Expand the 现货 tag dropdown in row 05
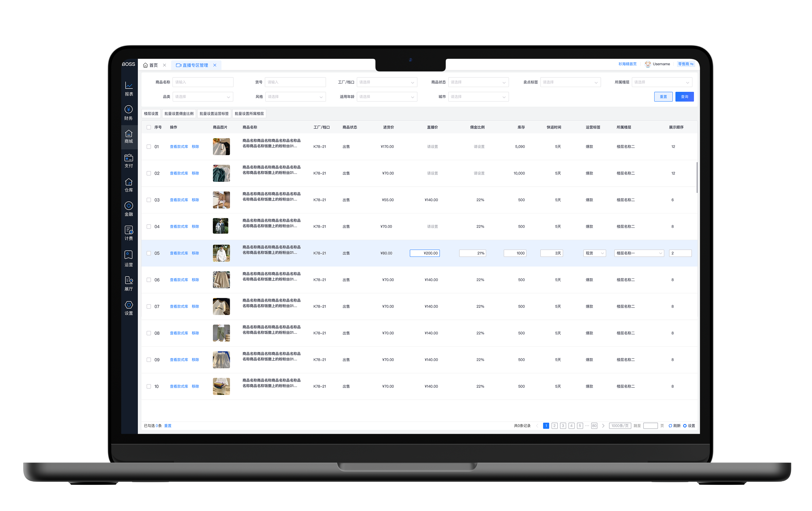Viewport: 812px width, 511px height. point(594,253)
